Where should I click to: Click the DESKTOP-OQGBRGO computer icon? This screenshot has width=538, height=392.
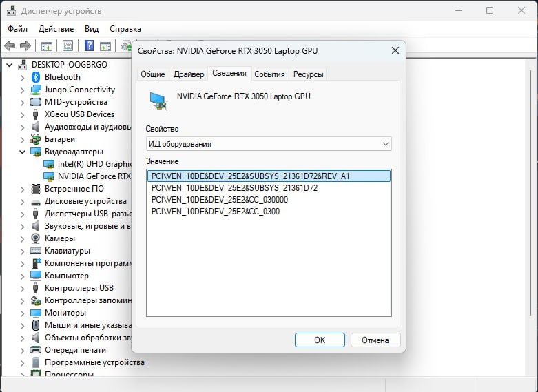[x=23, y=65]
